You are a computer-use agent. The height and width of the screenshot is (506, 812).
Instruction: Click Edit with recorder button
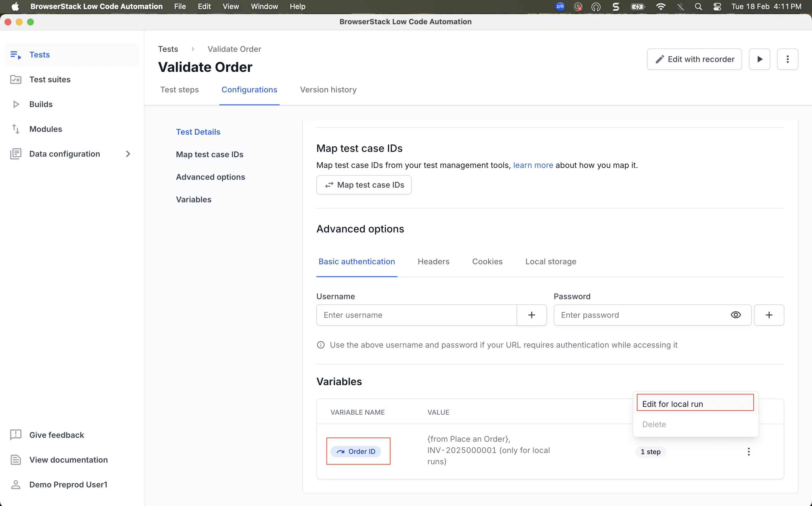tap(694, 59)
